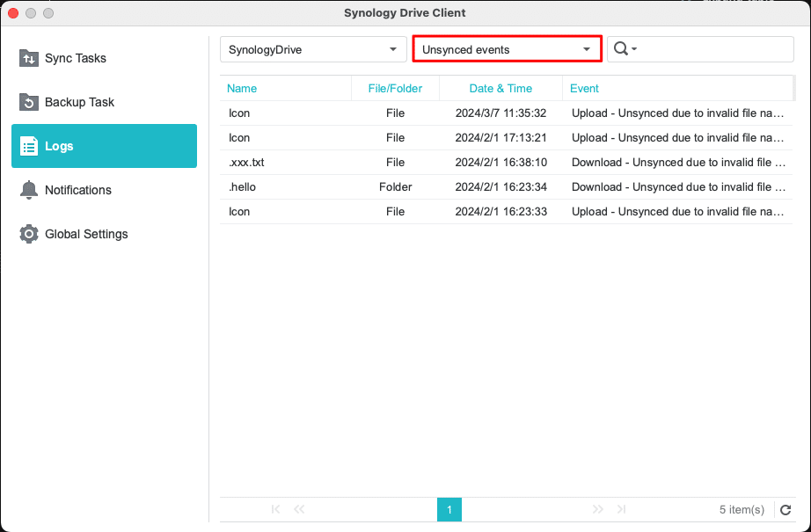Viewport: 811px width, 532px height.
Task: Expand search options arrow next to magnifier
Action: click(x=634, y=49)
